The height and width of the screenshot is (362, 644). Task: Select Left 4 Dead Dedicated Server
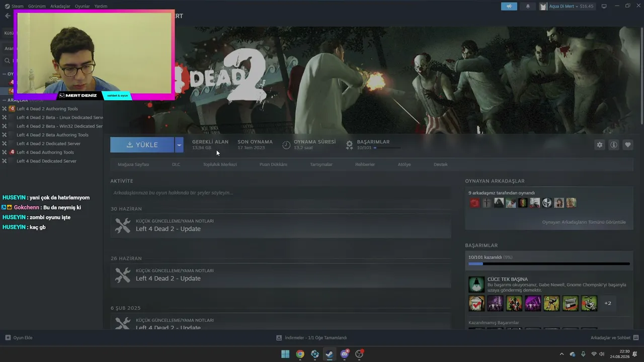coord(46,161)
